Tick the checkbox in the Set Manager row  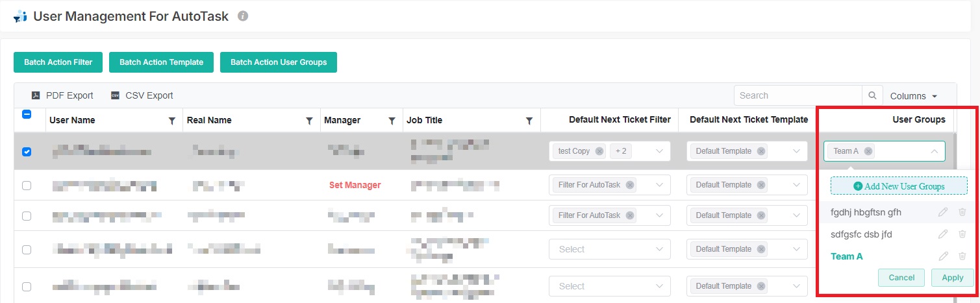pyautogui.click(x=27, y=186)
